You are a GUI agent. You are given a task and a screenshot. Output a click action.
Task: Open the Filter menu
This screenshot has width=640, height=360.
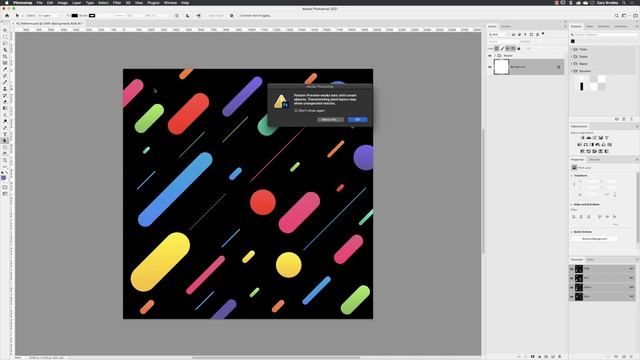point(117,2)
